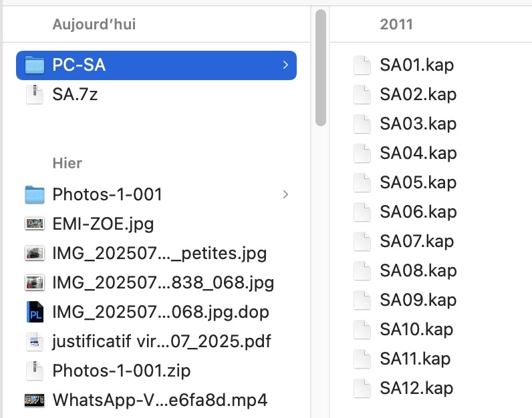Select the SA.7z archive icon
Viewport: 532px width, 418px height.
[35, 95]
